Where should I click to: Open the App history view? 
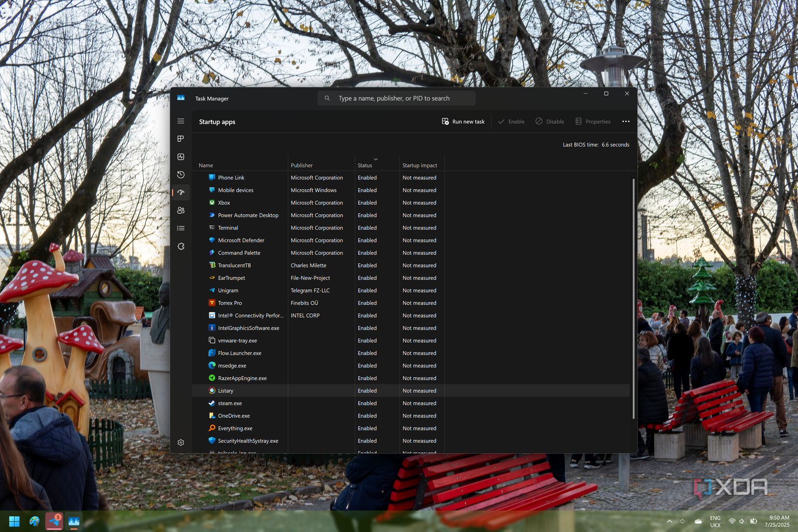pyautogui.click(x=181, y=175)
